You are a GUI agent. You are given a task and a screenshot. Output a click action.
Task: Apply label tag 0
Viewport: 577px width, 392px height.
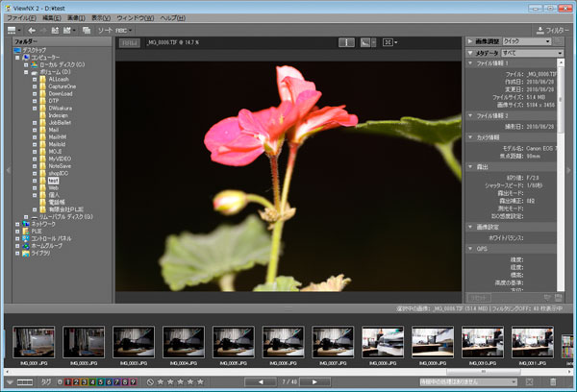pyautogui.click(x=60, y=382)
